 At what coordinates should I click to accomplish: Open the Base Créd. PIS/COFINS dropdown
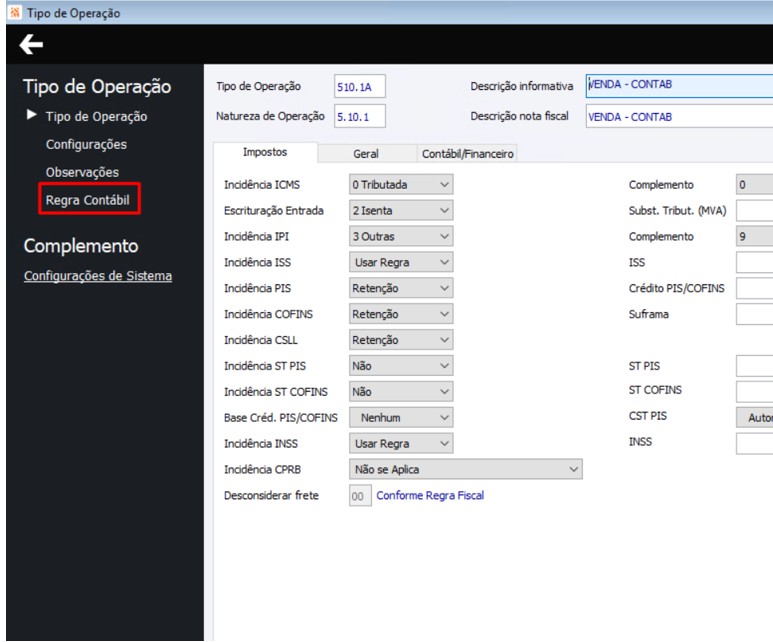pos(401,418)
